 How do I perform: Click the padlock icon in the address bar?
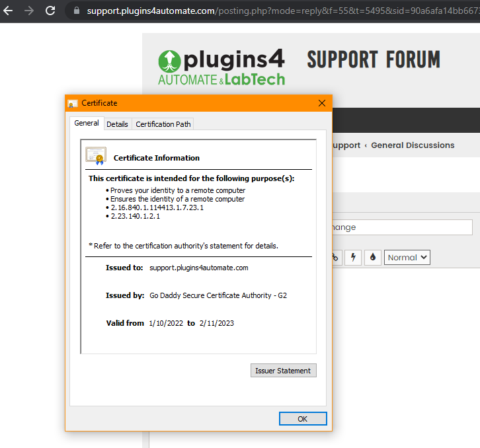pyautogui.click(x=77, y=11)
